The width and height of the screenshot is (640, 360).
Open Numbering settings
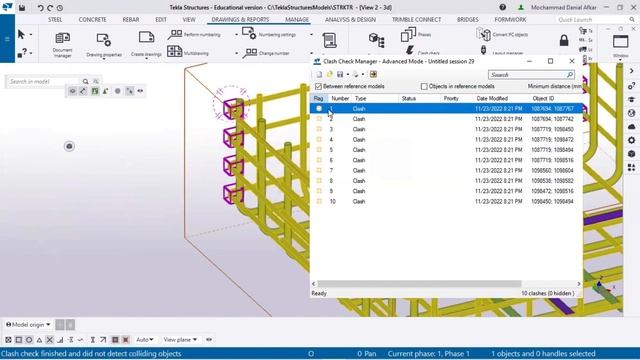269,34
